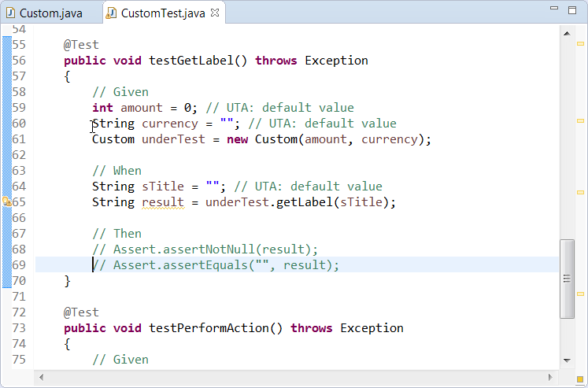Click the // Given comment on line 58
Viewport: 588px width, 388px height.
pyautogui.click(x=120, y=92)
